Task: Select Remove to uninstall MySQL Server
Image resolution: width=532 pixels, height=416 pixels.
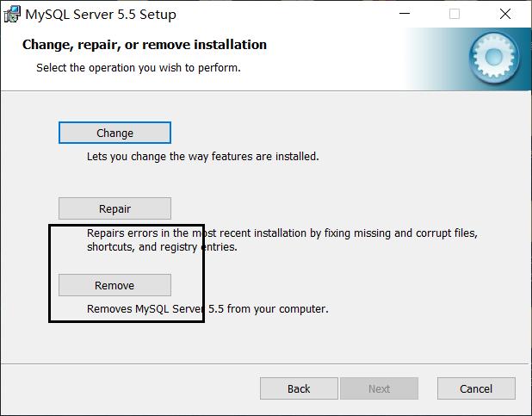Action: [x=114, y=285]
